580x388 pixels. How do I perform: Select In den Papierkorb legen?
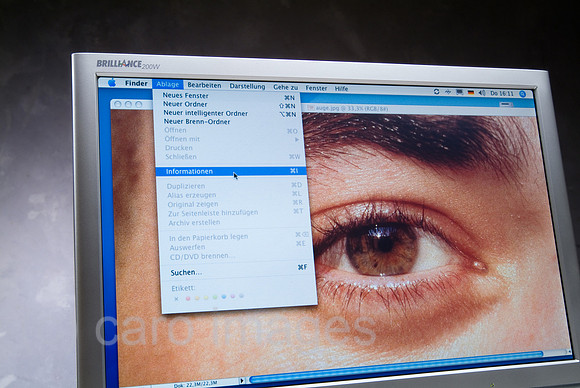[236, 237]
